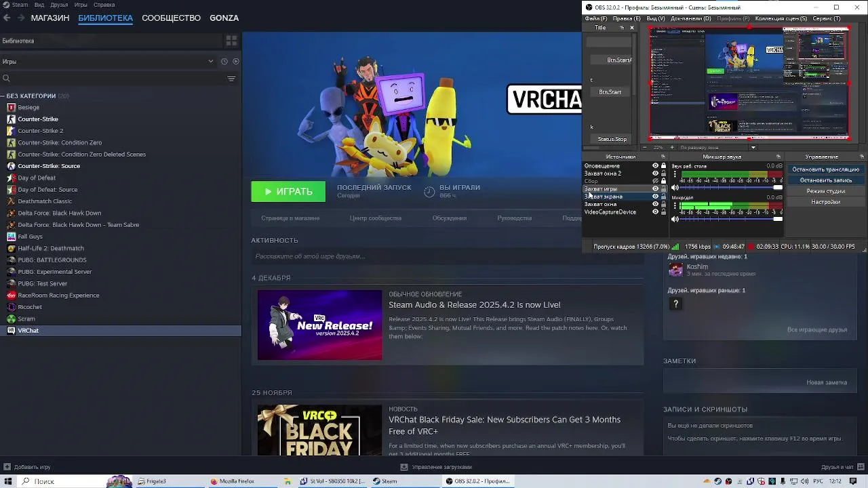This screenshot has width=868, height=488.
Task: Click Koshim friend avatar
Action: point(675,270)
